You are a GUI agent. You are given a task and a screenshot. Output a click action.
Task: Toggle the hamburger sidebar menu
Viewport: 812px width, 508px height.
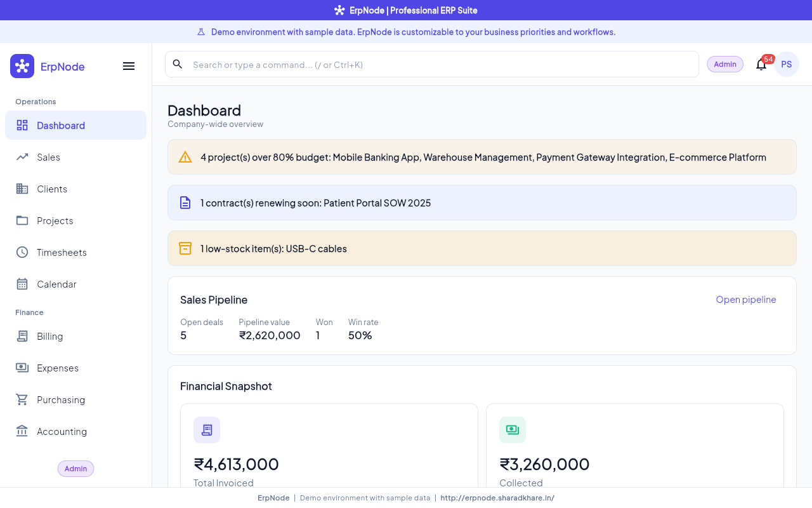click(129, 66)
